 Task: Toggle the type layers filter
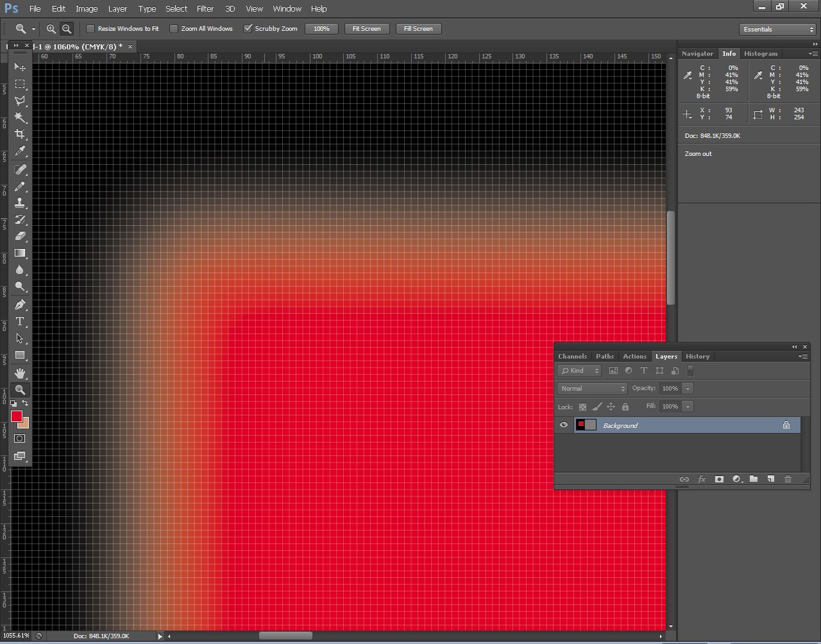644,371
